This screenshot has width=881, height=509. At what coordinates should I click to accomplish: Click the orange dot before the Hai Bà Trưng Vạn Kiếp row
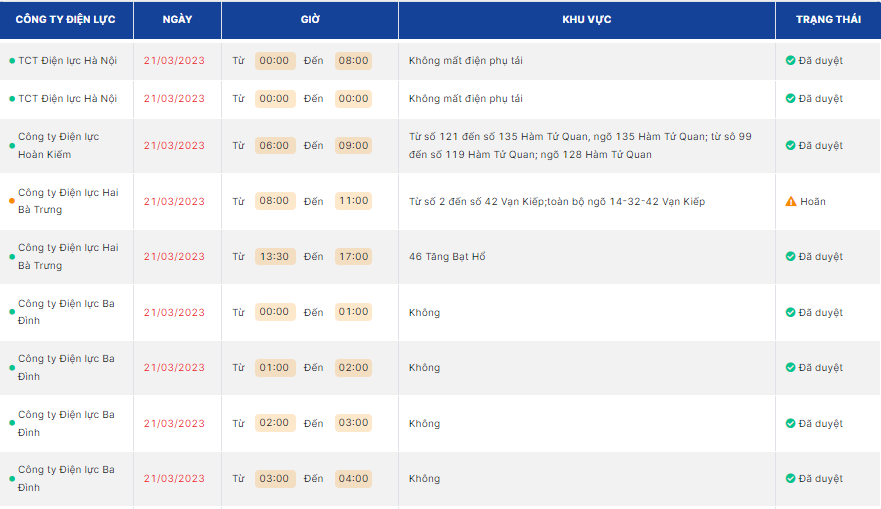(12, 201)
